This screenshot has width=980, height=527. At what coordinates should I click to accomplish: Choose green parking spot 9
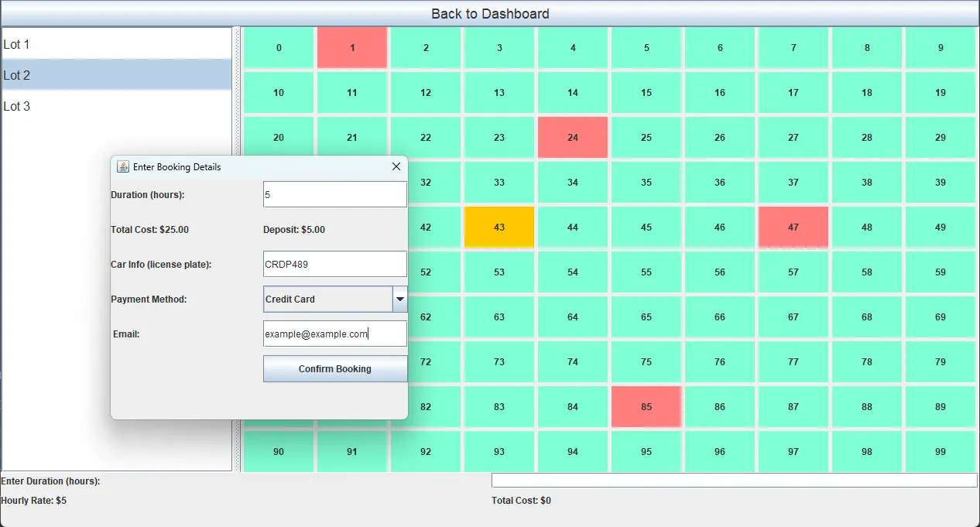click(940, 48)
